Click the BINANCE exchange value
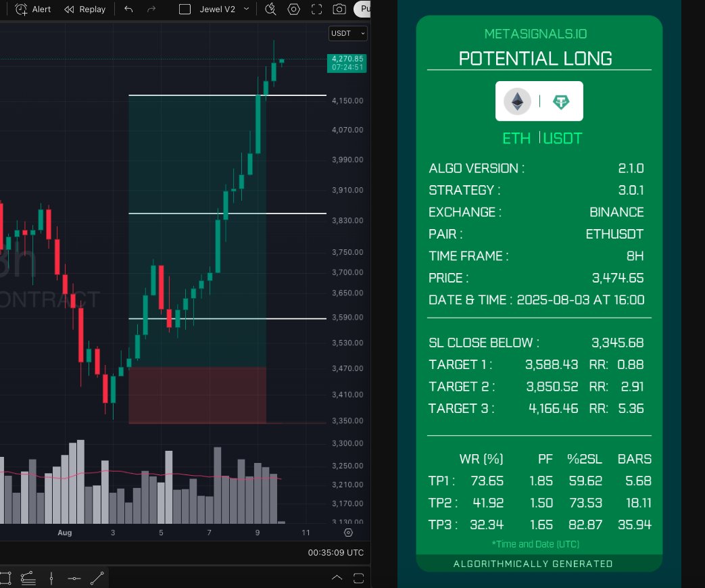 click(x=616, y=212)
